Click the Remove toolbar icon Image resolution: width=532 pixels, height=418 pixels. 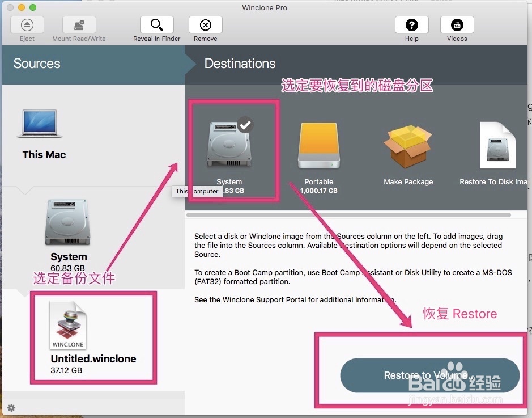tap(206, 25)
